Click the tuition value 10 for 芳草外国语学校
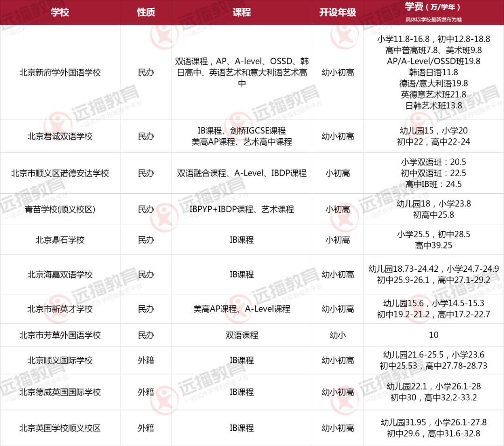The image size is (504, 446). click(x=433, y=335)
